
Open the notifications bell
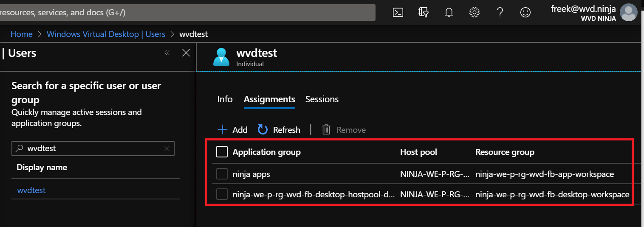(449, 12)
